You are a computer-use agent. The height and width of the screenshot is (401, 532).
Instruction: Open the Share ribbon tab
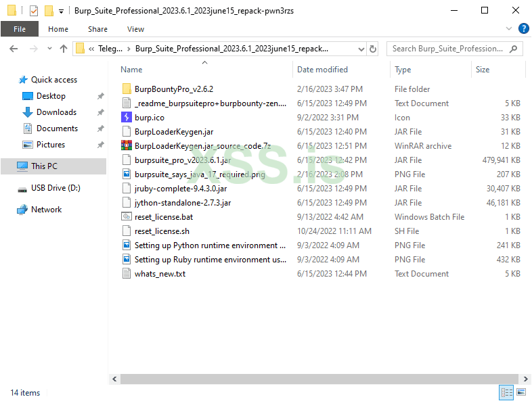pos(97,29)
